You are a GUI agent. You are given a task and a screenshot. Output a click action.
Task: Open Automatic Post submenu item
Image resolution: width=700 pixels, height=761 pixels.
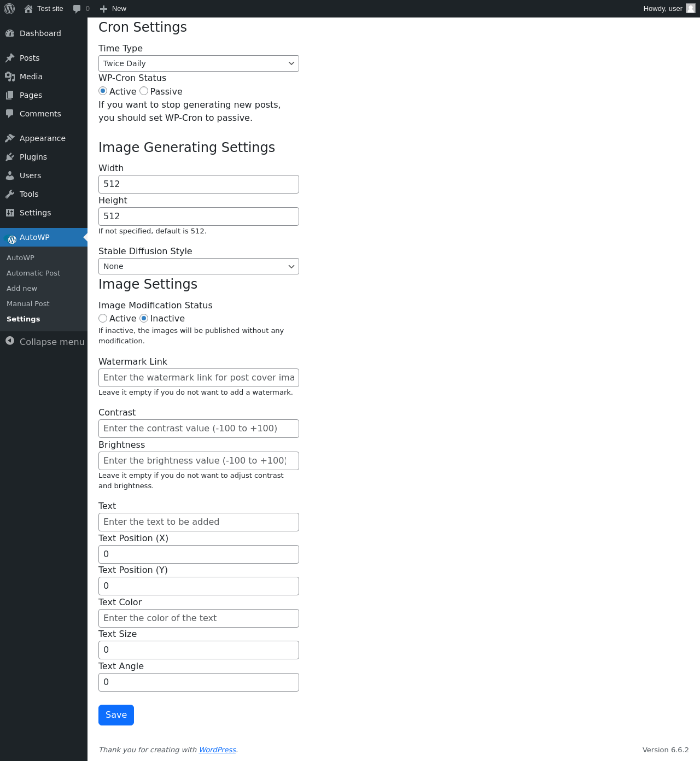tap(33, 273)
